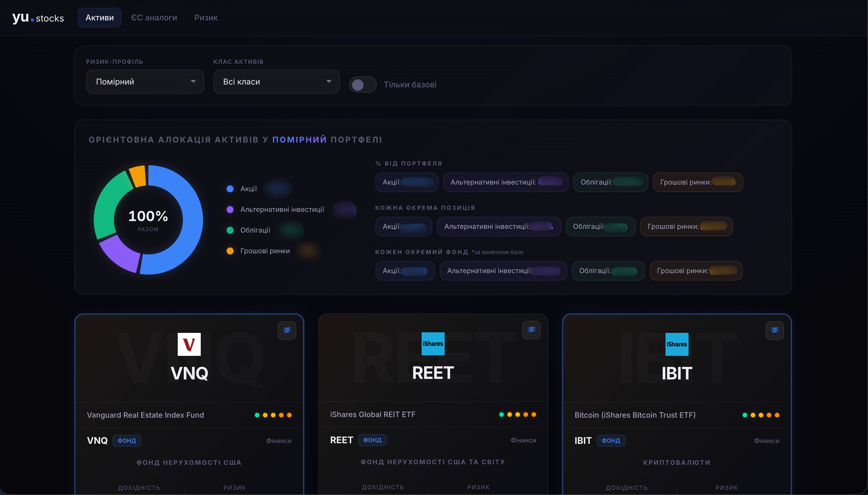Screen dimensions: 868x495
Task: Click the Облігації chip under % від портфеля
Action: tap(610, 182)
